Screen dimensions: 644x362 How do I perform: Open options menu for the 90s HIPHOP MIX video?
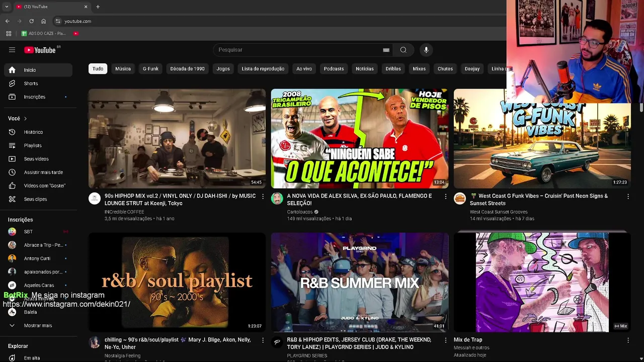[263, 196]
